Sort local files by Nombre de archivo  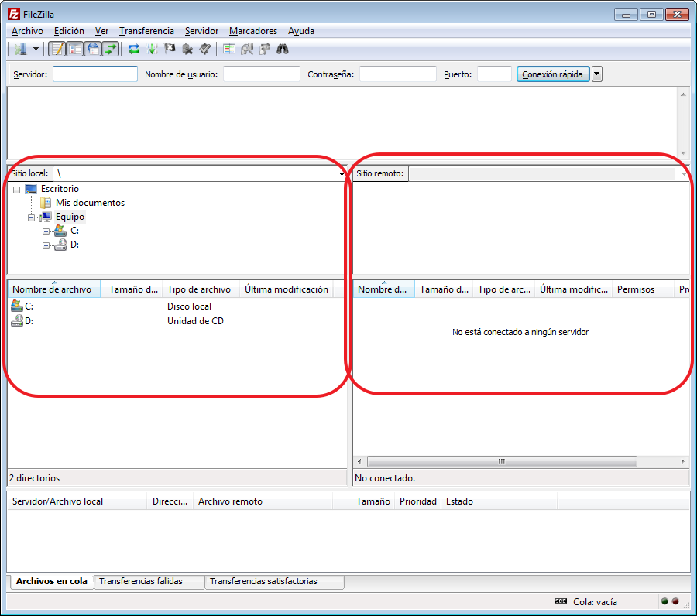(x=52, y=289)
